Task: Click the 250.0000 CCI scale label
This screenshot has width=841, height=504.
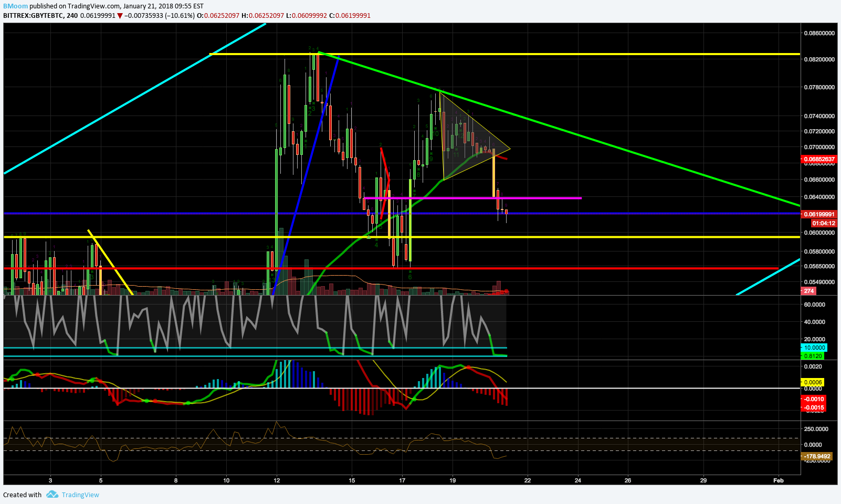Action: (816, 429)
